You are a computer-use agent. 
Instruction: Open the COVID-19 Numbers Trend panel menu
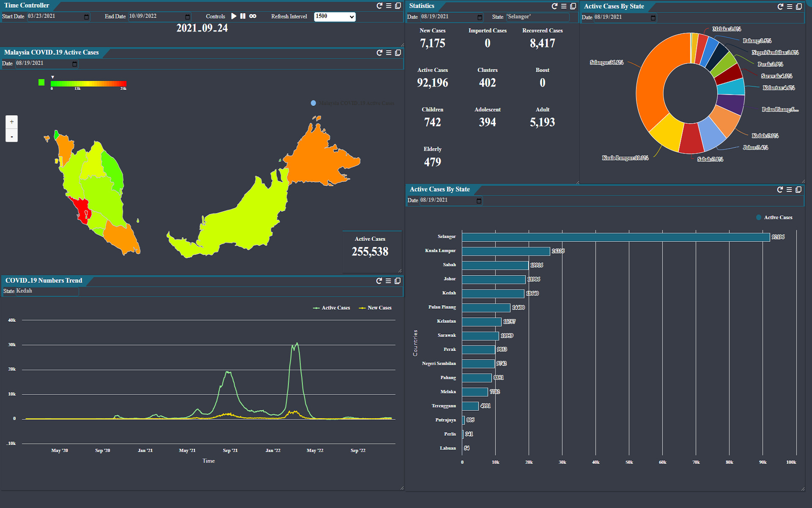pos(388,281)
